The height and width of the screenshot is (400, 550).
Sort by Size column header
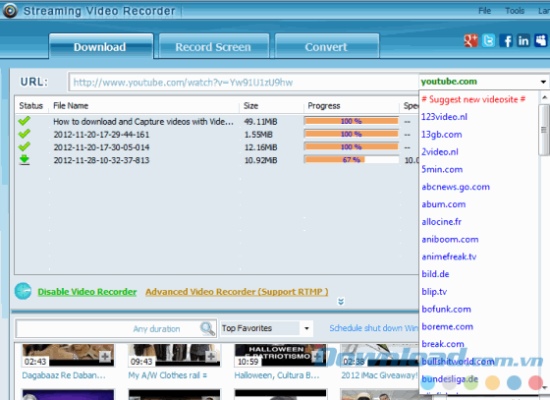[250, 106]
